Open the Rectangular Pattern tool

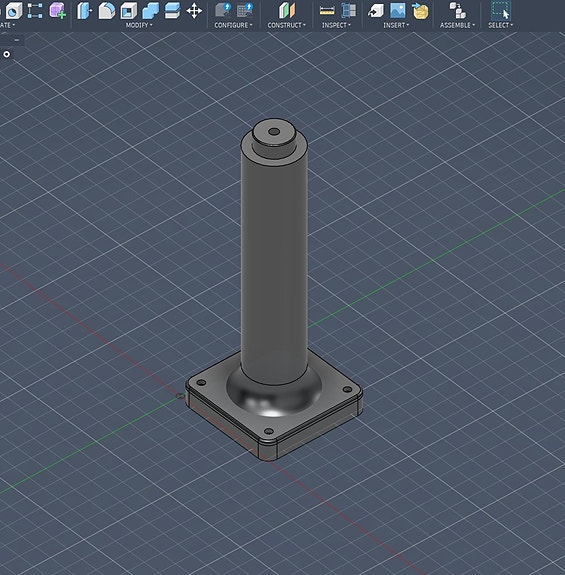click(35, 11)
